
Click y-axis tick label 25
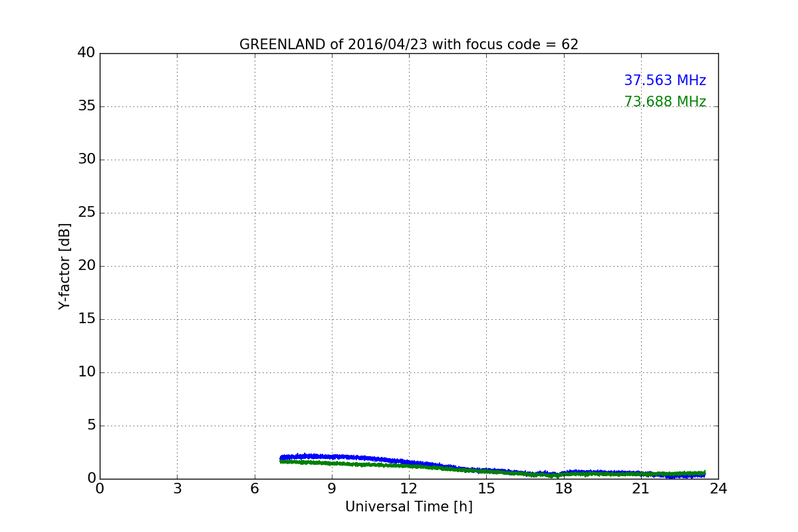point(86,213)
